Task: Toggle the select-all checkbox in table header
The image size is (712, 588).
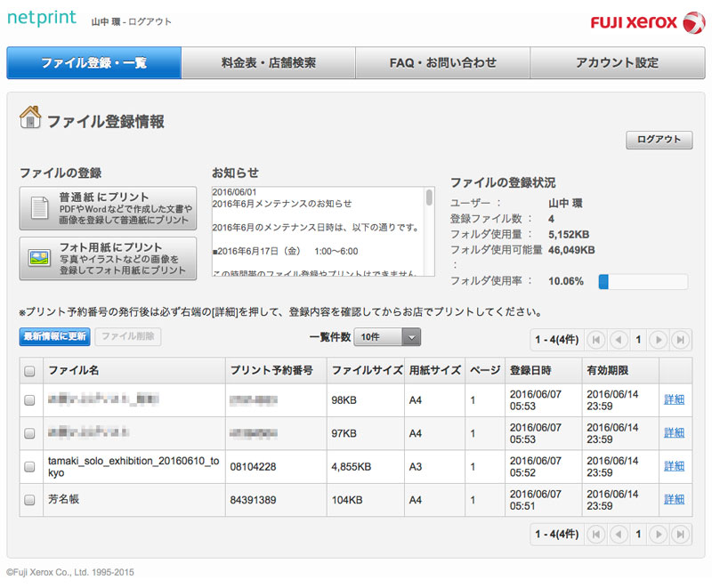Action: point(29,371)
